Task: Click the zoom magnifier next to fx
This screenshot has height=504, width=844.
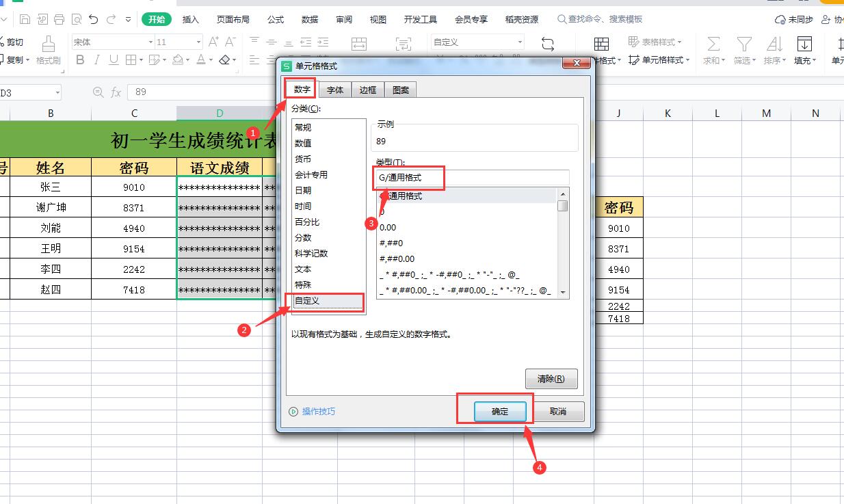Action: (98, 92)
